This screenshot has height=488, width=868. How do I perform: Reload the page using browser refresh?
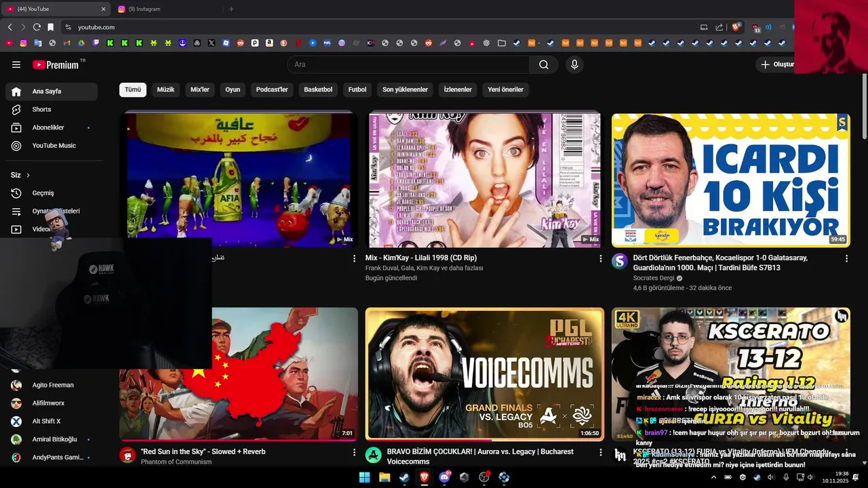pos(37,27)
